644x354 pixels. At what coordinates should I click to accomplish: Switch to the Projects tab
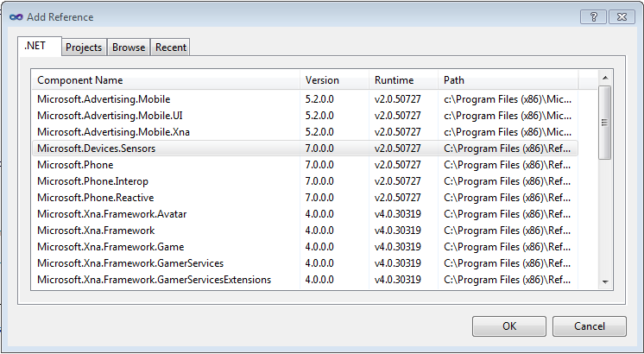84,47
